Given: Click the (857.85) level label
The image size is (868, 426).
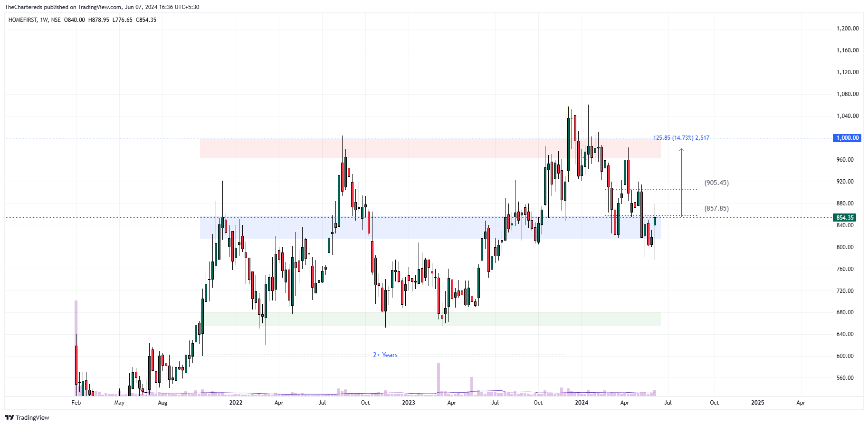Looking at the screenshot, I should [716, 208].
